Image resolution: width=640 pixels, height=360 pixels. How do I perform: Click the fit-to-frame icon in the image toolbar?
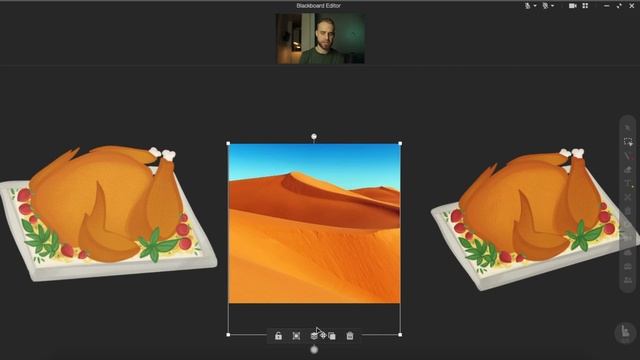[x=296, y=336]
